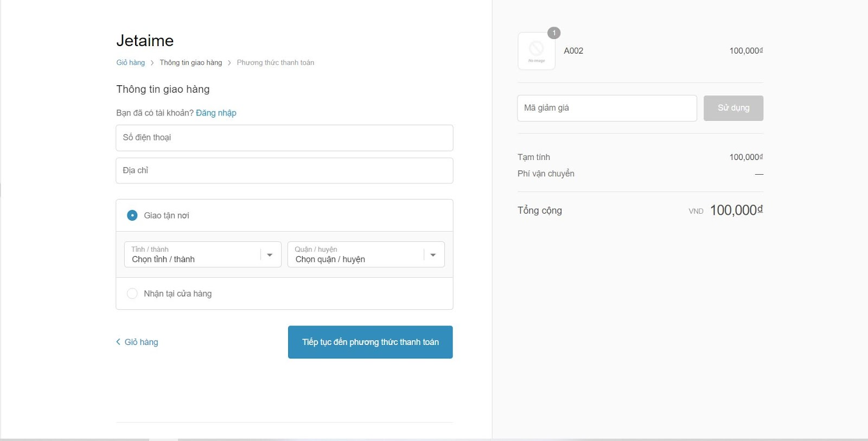Click Tiếp tục đến phương thức thanh toán

click(x=371, y=342)
